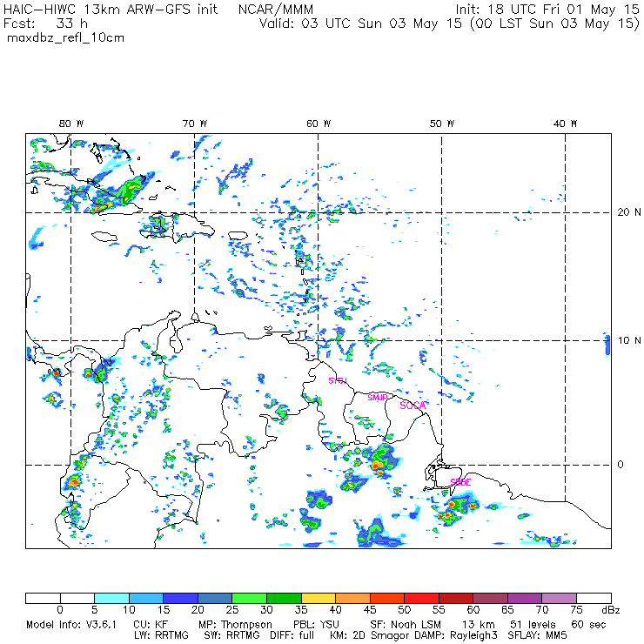Click the '60 sec' timestep text
The height and width of the screenshot is (644, 644).
click(588, 625)
